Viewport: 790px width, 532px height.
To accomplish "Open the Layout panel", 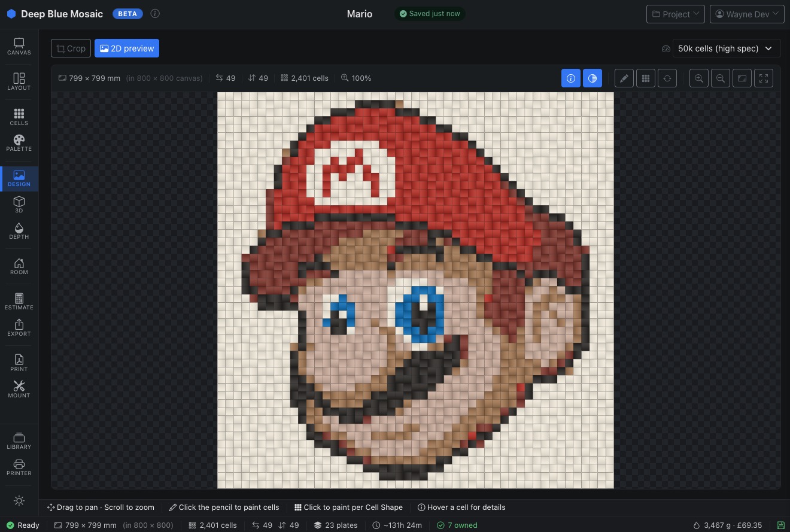I will (x=19, y=82).
